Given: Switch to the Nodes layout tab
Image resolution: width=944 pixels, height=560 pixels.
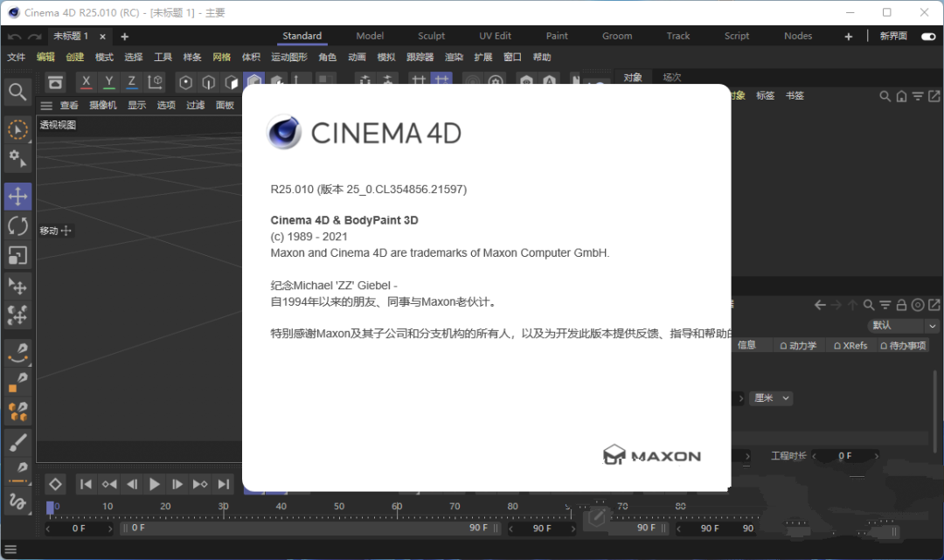Looking at the screenshot, I should tap(798, 36).
